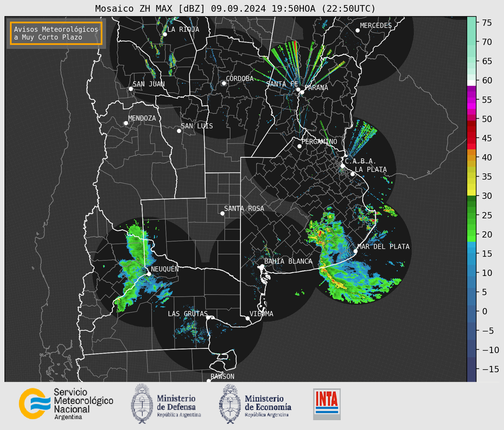
Task: Click the LAS GRUTAS marker dot
Action: pos(208,318)
